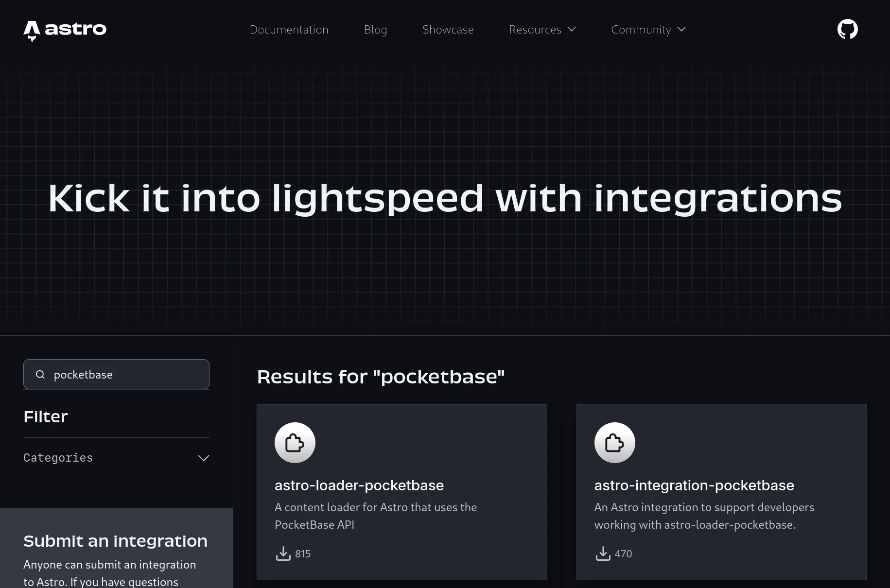Click the 815 download count label

pyautogui.click(x=302, y=553)
